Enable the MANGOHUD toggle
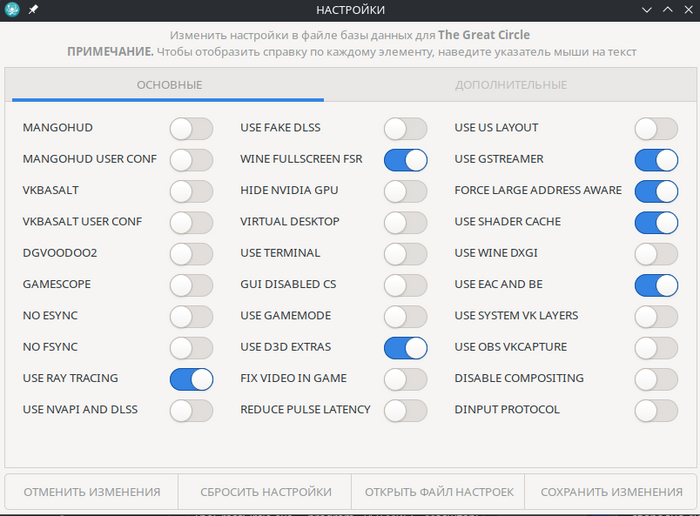The height and width of the screenshot is (516, 700). click(x=191, y=128)
